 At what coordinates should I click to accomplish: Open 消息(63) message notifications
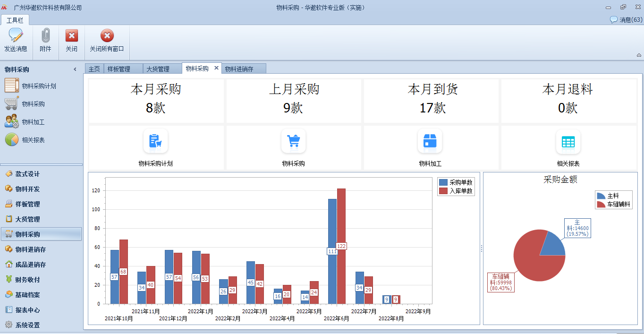[626, 20]
